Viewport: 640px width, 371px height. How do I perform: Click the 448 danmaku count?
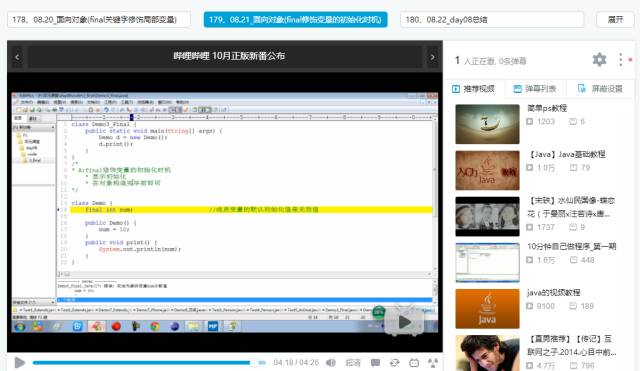pos(587,260)
